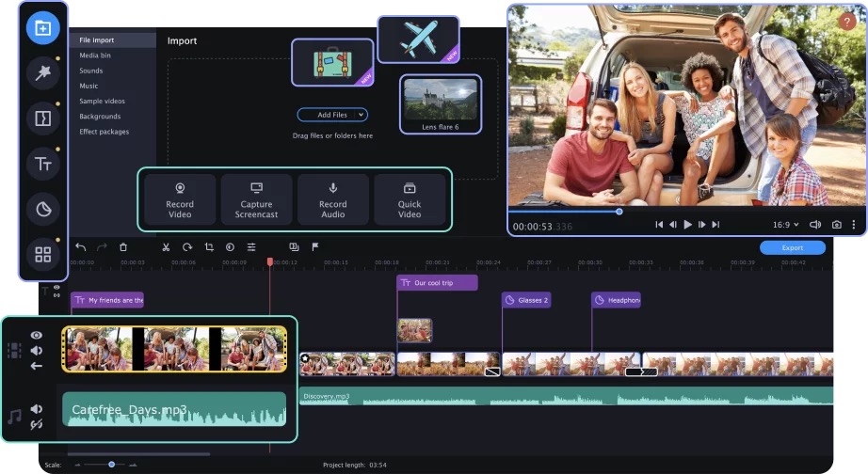The image size is (868, 474).
Task: Click the timeline horizontal scrollbar
Action: pyautogui.click(x=139, y=454)
